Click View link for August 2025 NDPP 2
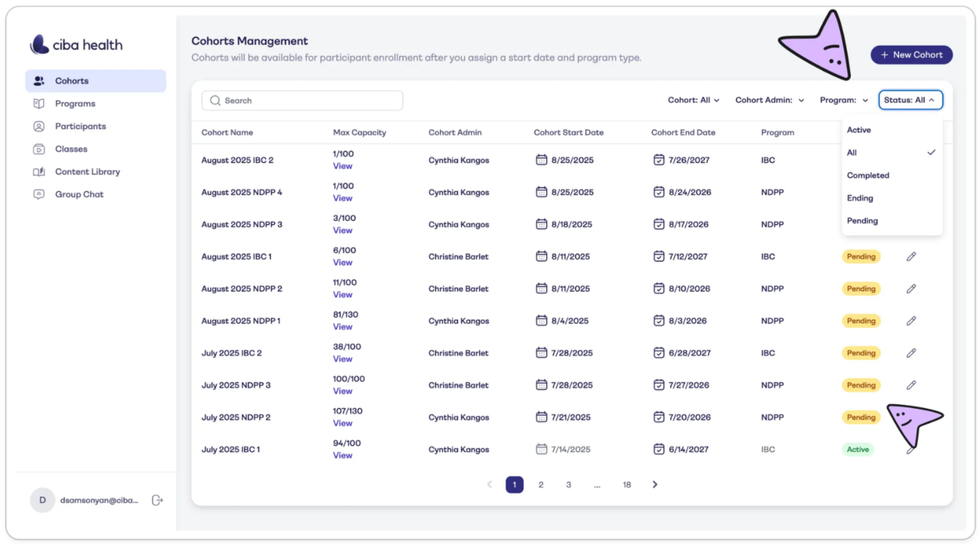 [x=342, y=294]
